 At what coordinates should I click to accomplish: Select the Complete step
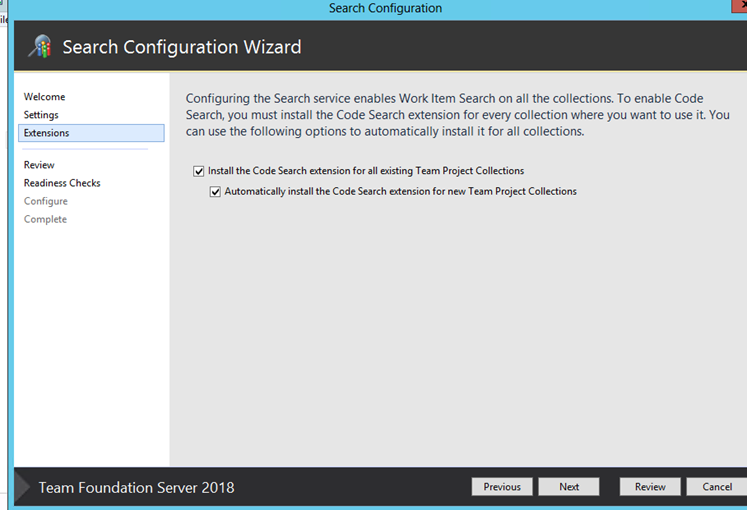coord(45,219)
